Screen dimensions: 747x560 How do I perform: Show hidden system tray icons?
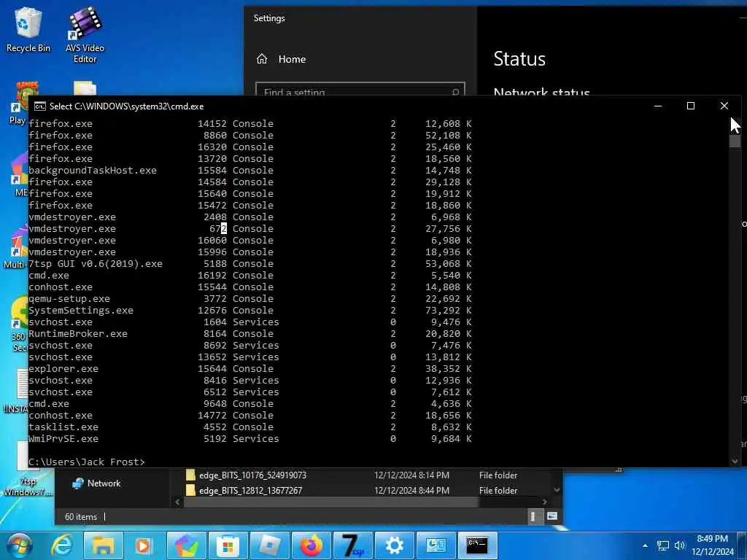click(645, 545)
